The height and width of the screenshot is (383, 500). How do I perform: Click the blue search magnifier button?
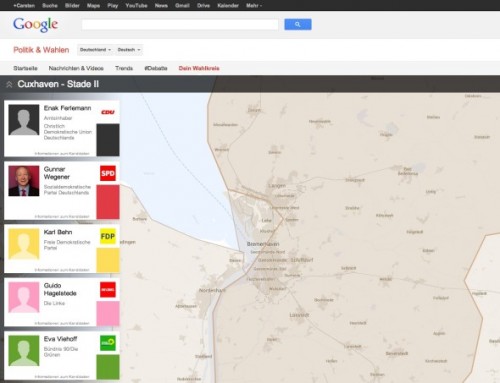(298, 24)
